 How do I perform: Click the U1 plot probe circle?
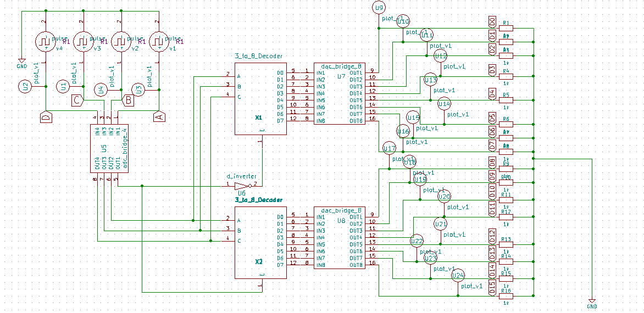pos(63,87)
